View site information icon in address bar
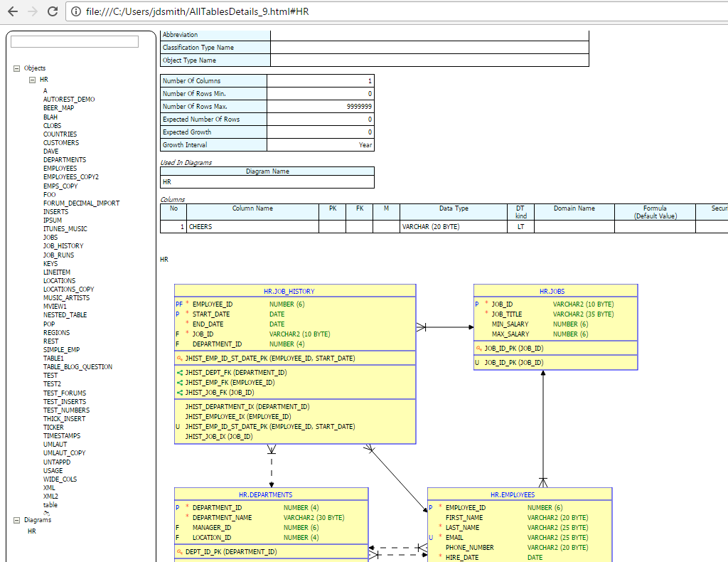 (x=76, y=11)
